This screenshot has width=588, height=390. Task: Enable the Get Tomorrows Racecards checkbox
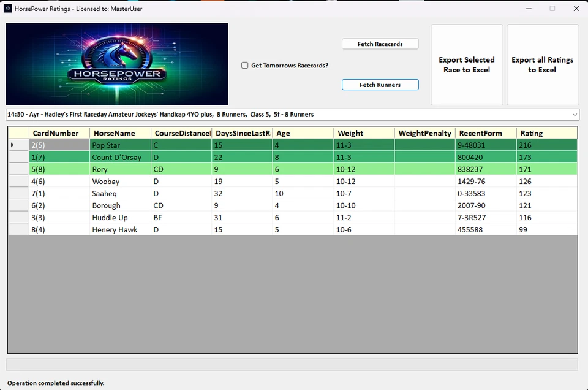[x=244, y=65]
